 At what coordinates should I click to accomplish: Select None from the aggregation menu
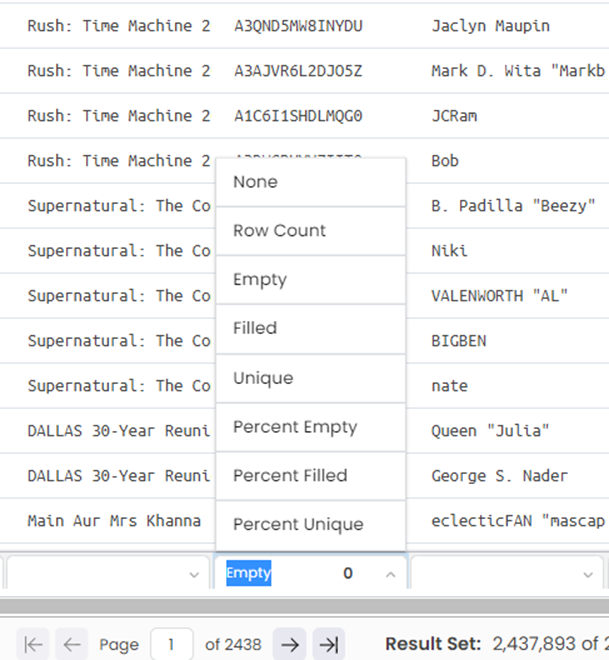pyautogui.click(x=311, y=182)
